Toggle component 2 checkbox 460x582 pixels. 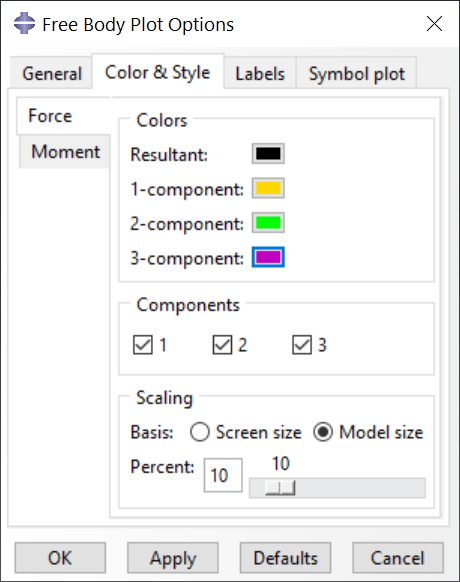point(222,345)
